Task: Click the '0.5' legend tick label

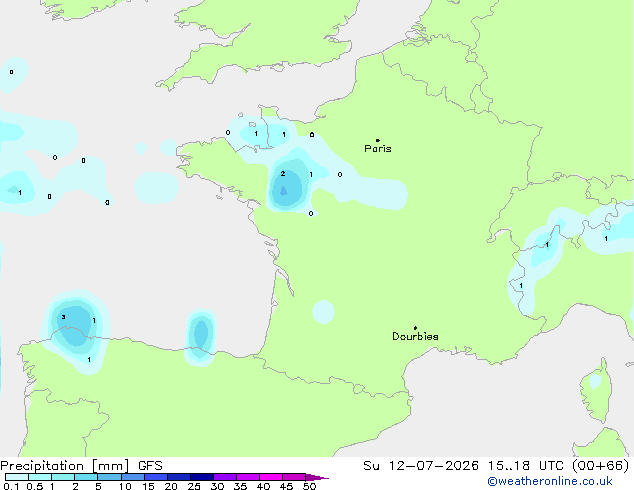Action: pyautogui.click(x=35, y=486)
